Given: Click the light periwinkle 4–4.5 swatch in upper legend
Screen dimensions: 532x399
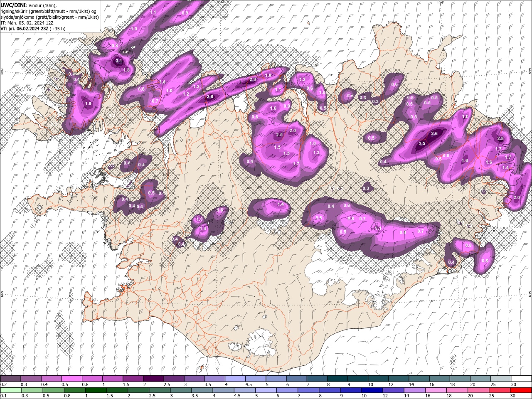Looking at the screenshot, I should [235, 379].
